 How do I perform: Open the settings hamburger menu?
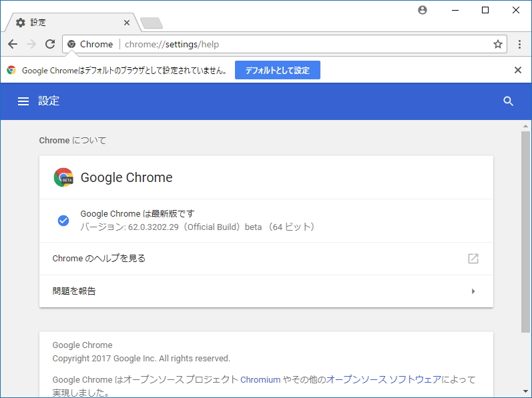point(23,101)
